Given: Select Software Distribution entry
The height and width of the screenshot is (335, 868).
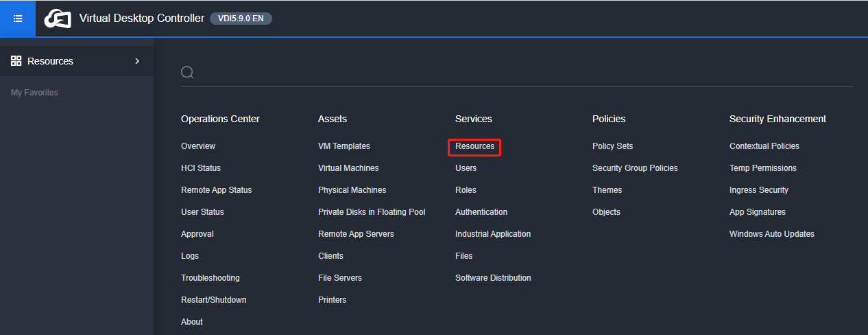Looking at the screenshot, I should [x=493, y=278].
